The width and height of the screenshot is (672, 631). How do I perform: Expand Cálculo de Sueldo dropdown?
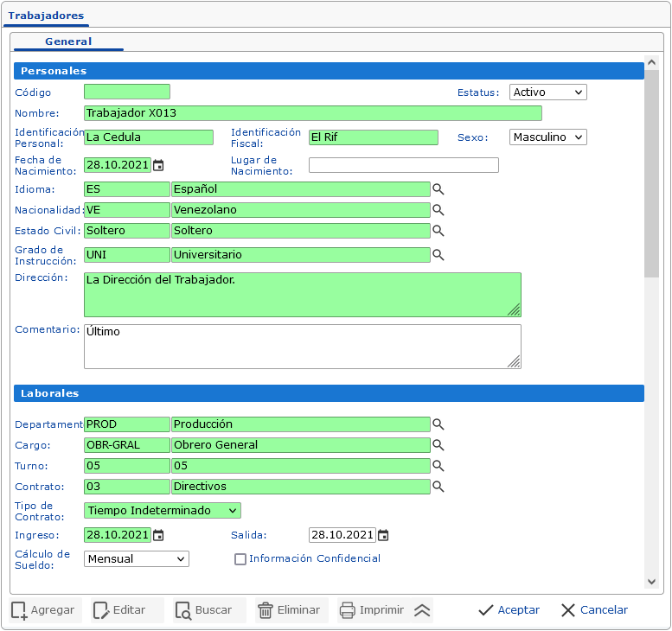coord(136,559)
